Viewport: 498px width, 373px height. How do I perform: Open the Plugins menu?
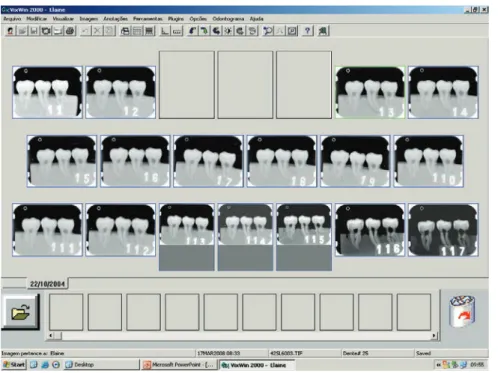click(x=176, y=19)
